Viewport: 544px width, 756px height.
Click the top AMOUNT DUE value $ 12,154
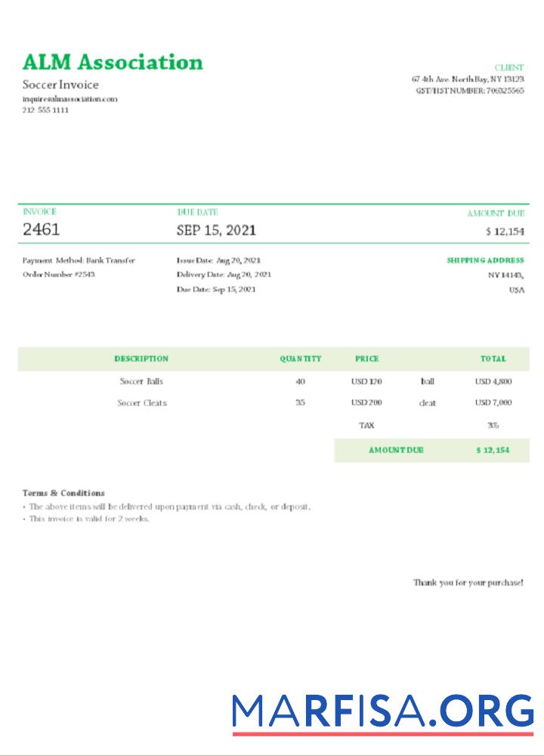point(505,231)
